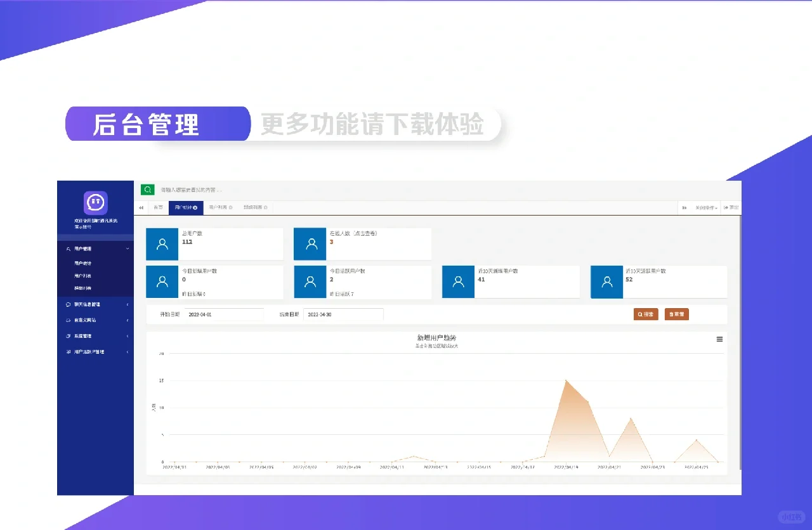Click the user avatar icon on 总用户数 card
This screenshot has height=530, width=812.
tap(162, 243)
